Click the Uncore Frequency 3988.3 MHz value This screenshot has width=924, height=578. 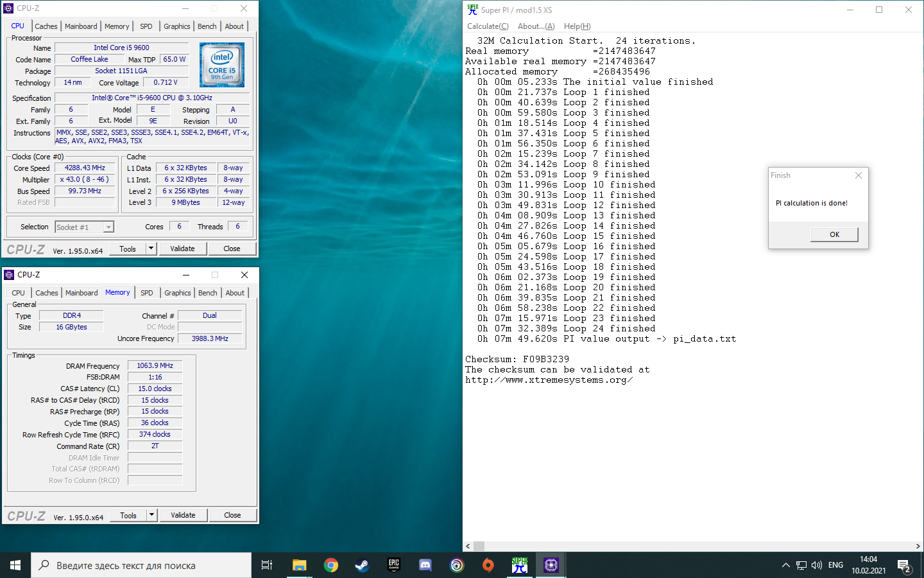[210, 338]
